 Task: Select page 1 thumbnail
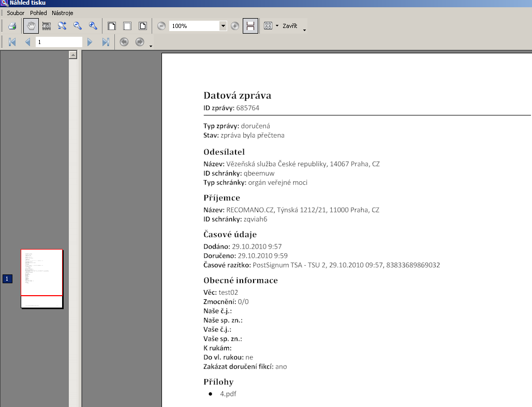click(x=42, y=279)
